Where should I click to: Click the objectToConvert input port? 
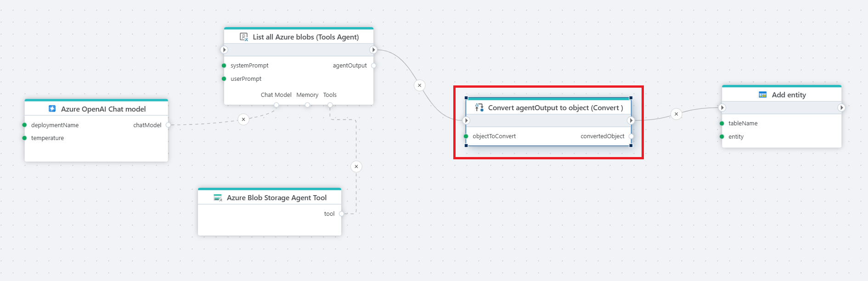466,136
